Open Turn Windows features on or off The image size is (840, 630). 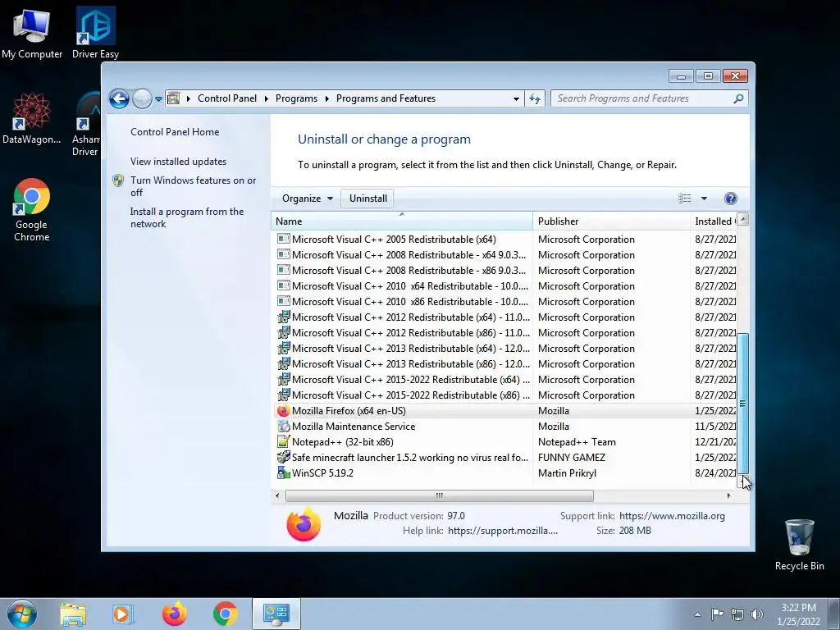point(194,186)
